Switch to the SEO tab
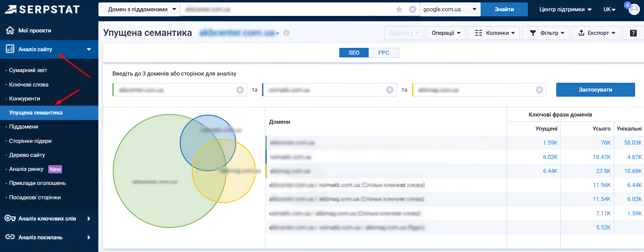Image resolution: width=644 pixels, height=252 pixels. (354, 52)
